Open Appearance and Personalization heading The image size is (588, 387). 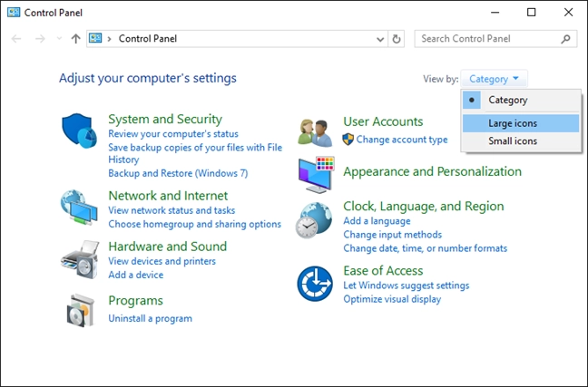(x=432, y=171)
